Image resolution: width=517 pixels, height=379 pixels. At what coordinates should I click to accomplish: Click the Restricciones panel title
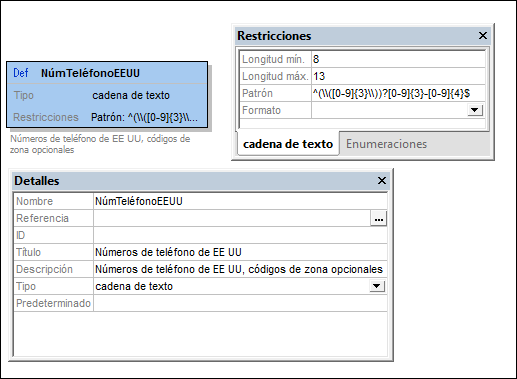(x=274, y=36)
